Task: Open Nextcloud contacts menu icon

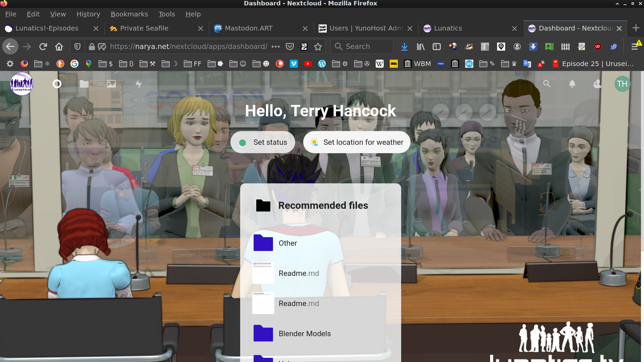Action: 597,84
